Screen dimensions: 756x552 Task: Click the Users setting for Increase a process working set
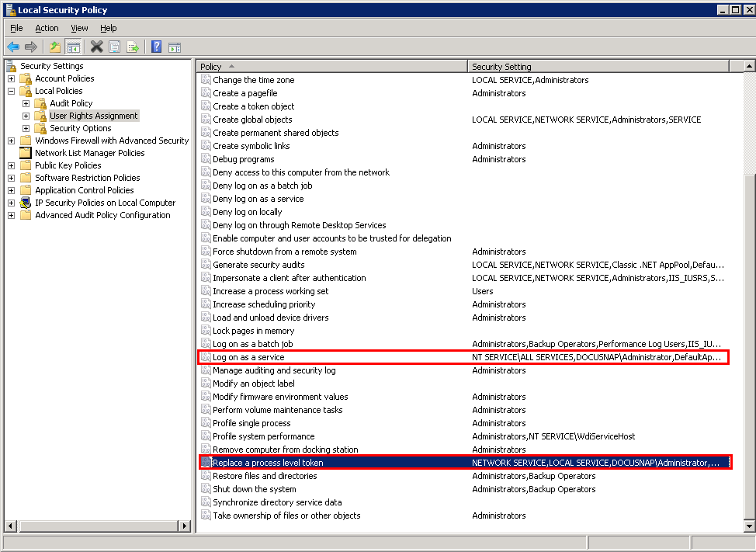tap(483, 291)
